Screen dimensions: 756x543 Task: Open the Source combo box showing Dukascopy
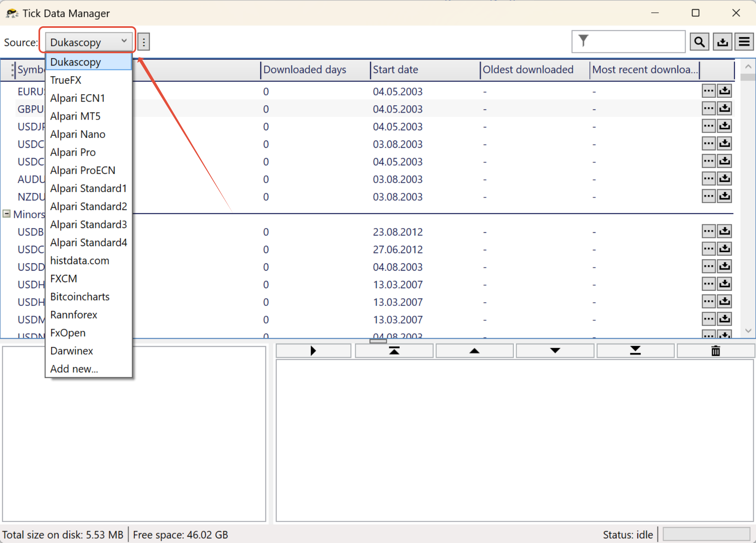[x=88, y=42]
